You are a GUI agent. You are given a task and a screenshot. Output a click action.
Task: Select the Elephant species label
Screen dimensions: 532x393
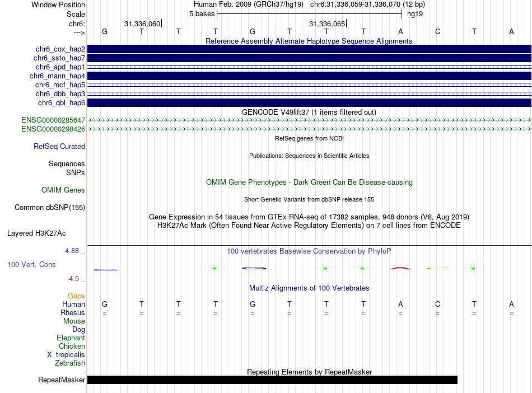coord(71,338)
